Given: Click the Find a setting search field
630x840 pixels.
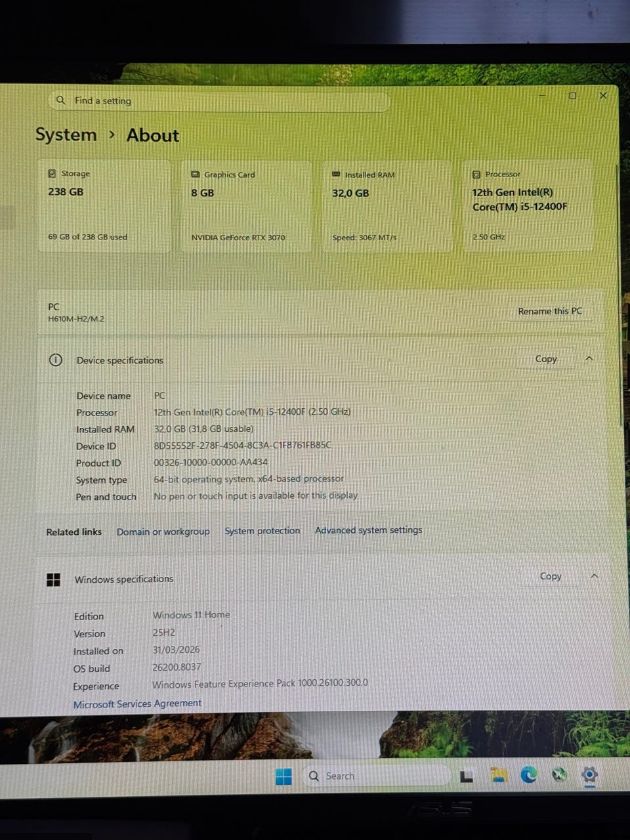Looking at the screenshot, I should pos(219,101).
